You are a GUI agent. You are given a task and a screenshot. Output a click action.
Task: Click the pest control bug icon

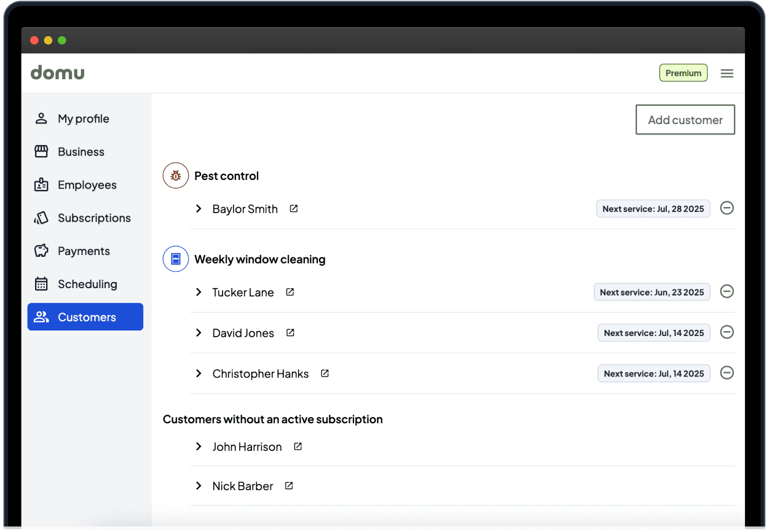[175, 176]
